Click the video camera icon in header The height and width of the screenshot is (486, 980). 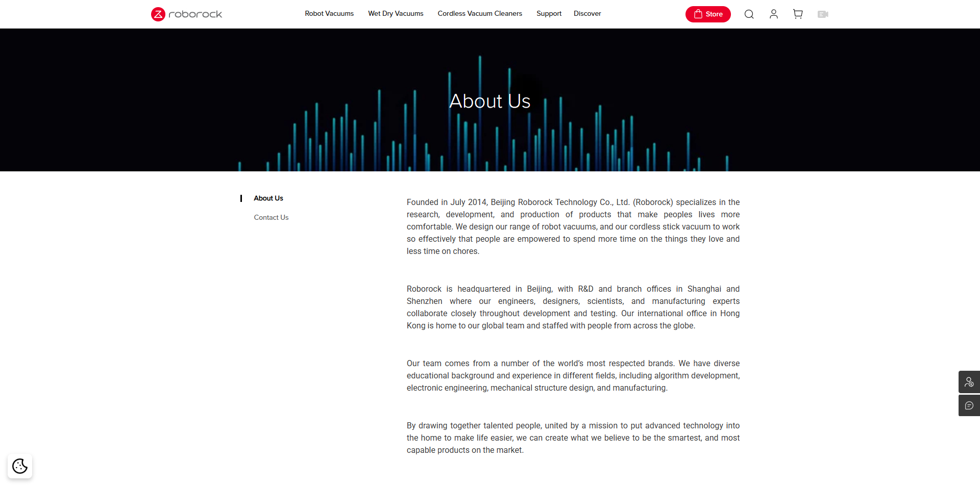822,14
